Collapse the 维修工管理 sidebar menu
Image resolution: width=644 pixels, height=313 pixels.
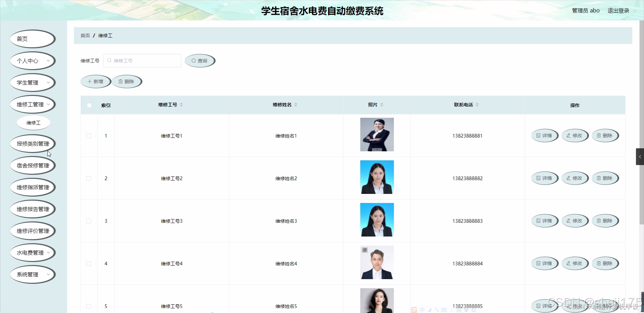click(33, 104)
